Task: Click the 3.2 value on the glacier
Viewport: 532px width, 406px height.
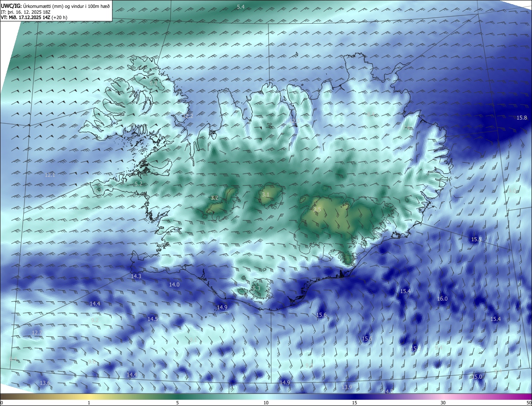Action: (x=214, y=198)
